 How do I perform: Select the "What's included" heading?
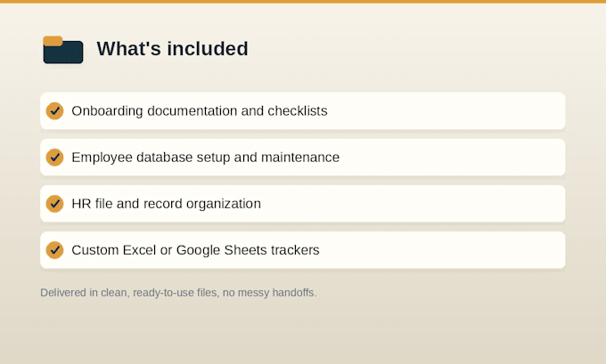[x=172, y=49]
